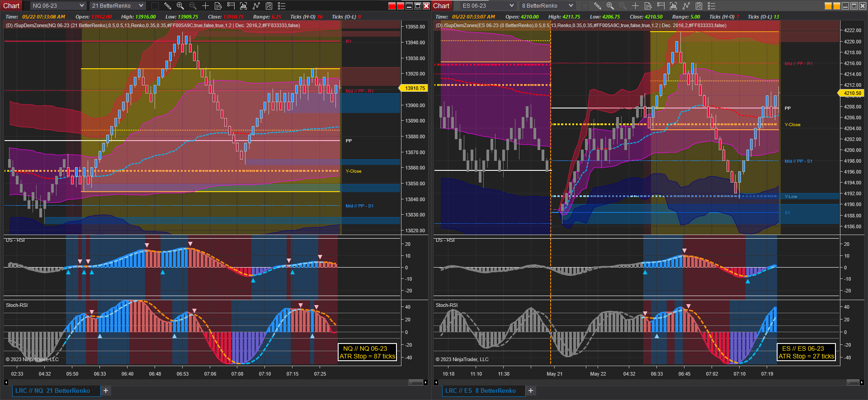Image resolution: width=868 pixels, height=400 pixels.
Task: Expand the 8 BetterRenko interval dropdown
Action: (x=547, y=6)
